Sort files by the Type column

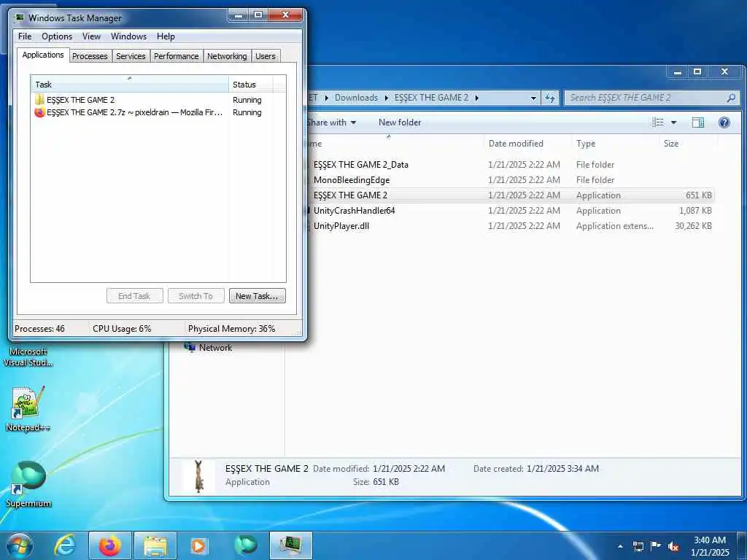615,144
